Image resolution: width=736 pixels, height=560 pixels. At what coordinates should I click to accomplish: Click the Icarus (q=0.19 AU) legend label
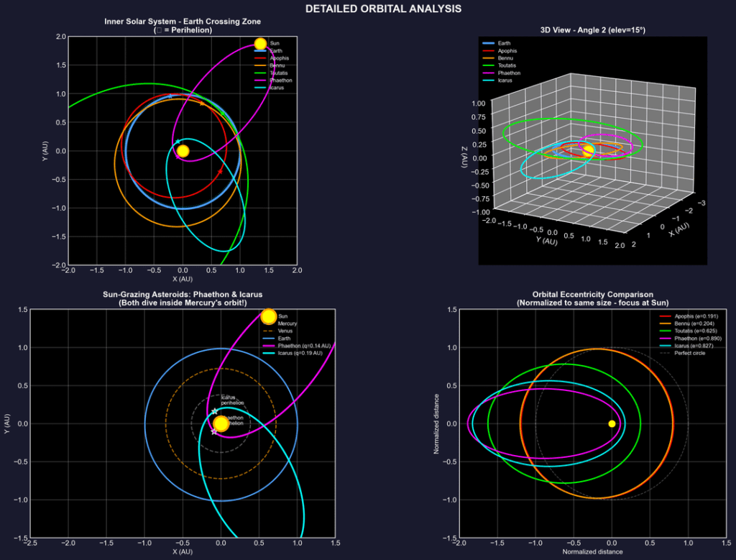[x=302, y=353]
